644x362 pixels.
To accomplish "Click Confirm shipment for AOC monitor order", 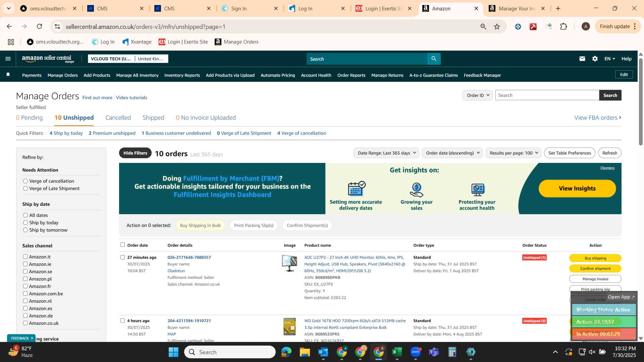I will (595, 268).
